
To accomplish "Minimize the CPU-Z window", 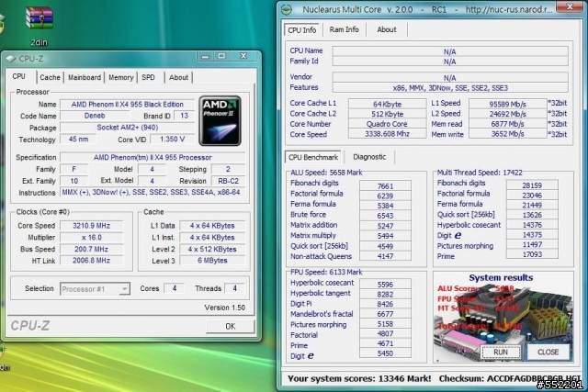I will [205, 56].
